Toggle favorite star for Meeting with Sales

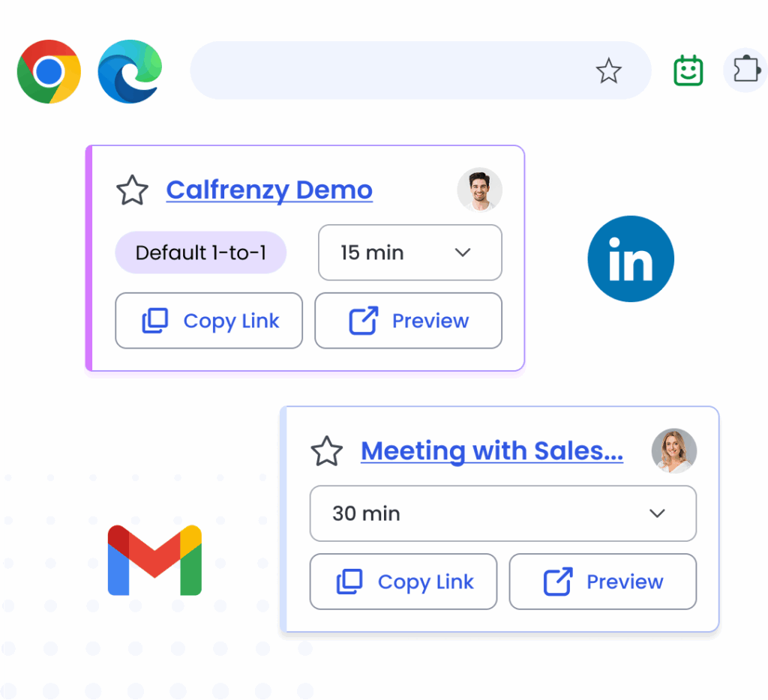[x=327, y=451]
